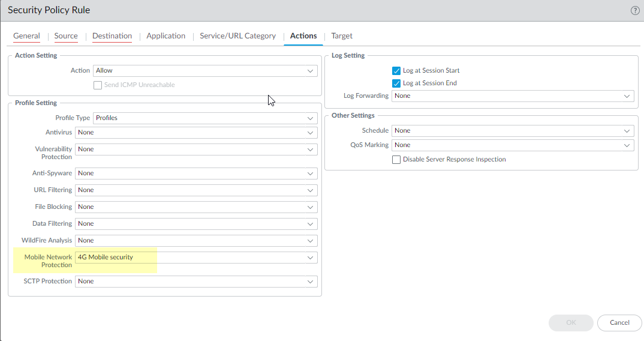This screenshot has height=341, width=644.
Task: Open the Antivirus profile dropdown
Action: click(x=195, y=133)
